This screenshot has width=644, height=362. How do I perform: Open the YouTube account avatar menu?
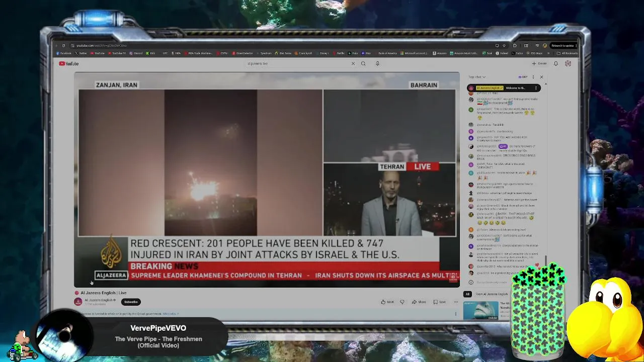[568, 63]
